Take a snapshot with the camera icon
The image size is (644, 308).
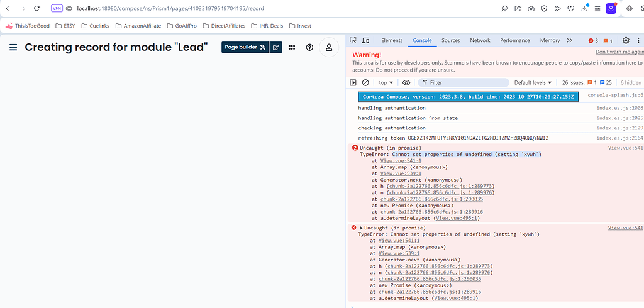[531, 8]
